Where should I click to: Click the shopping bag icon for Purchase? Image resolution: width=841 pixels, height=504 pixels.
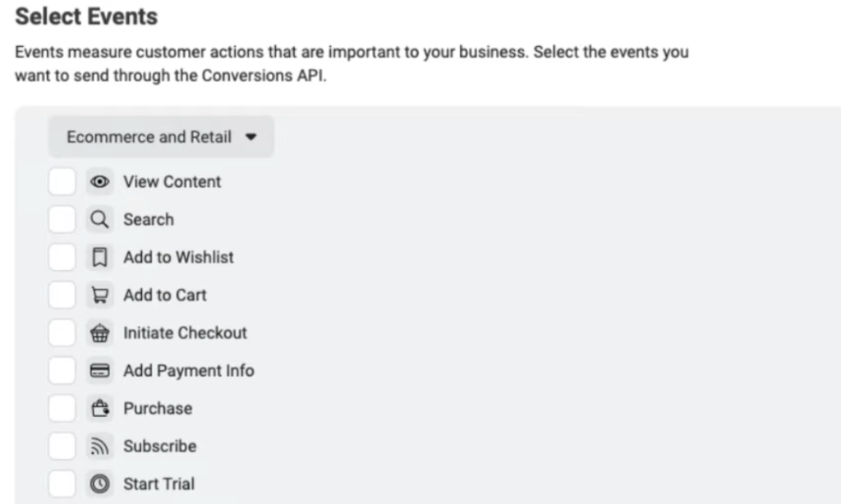click(99, 409)
